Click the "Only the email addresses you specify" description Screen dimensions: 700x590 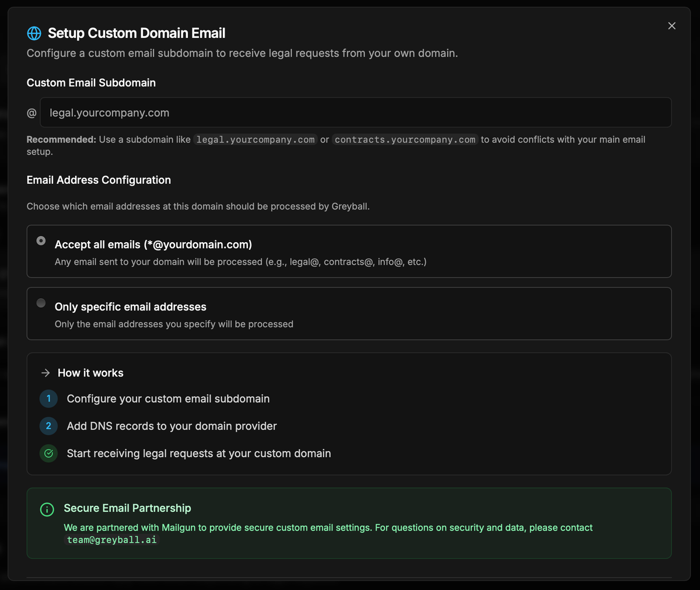(x=174, y=324)
